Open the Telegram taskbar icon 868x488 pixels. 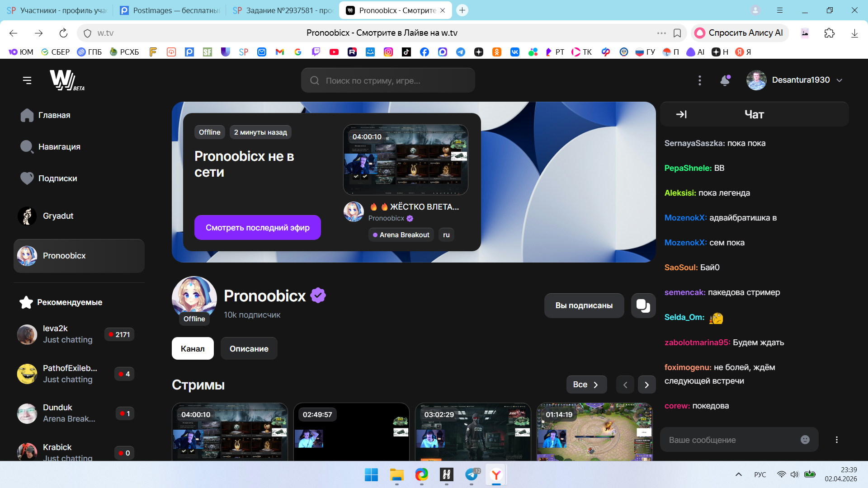[472, 474]
